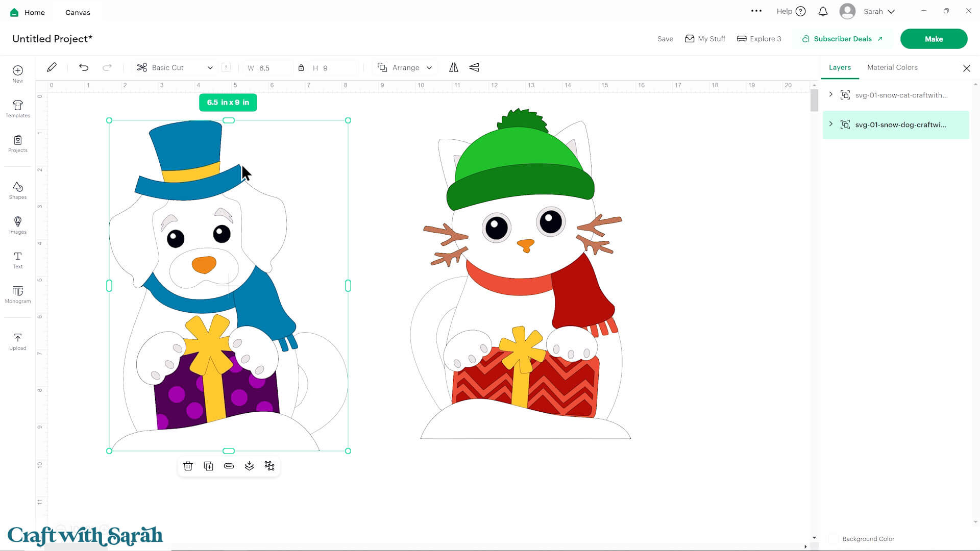
Task: Switch to the Material Colors tab
Action: 892,67
